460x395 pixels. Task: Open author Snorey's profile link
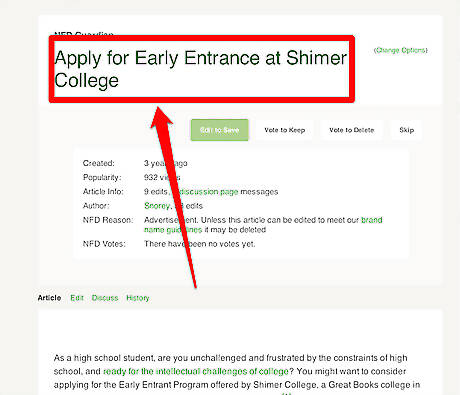point(157,206)
